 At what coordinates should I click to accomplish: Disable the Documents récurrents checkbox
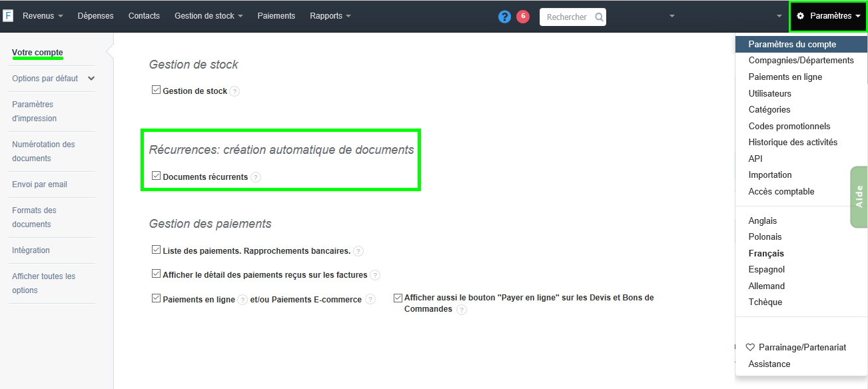pyautogui.click(x=156, y=177)
